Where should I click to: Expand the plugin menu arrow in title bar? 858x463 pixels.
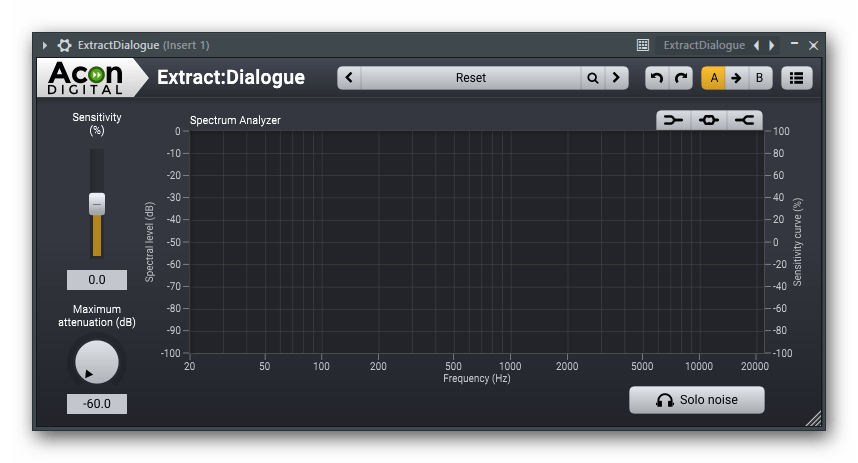(x=45, y=45)
